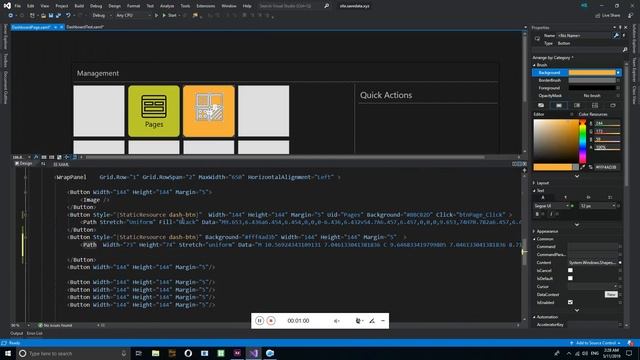Image resolution: width=640 pixels, height=360 pixels.
Task: Expand the Appearance category
Action: coord(534,231)
